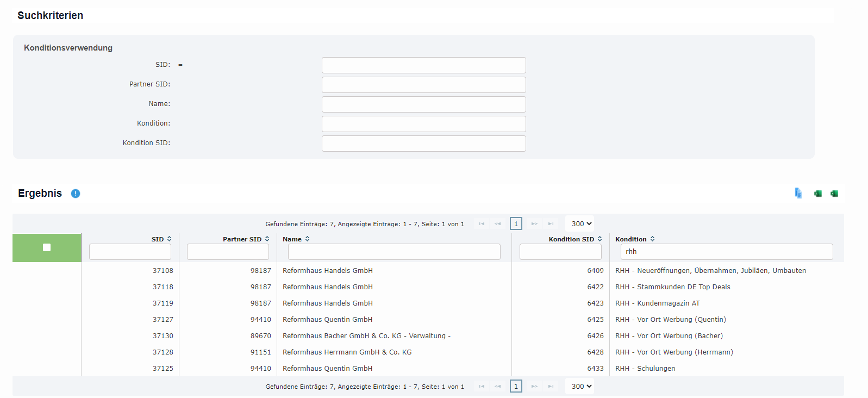Focus the Partner SID search criteria field
The image size is (868, 398).
423,85
